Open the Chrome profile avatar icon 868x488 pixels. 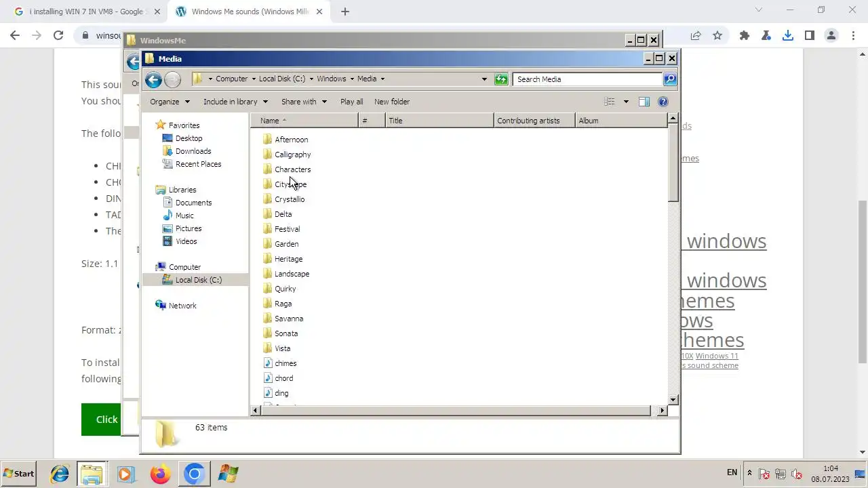(x=831, y=35)
